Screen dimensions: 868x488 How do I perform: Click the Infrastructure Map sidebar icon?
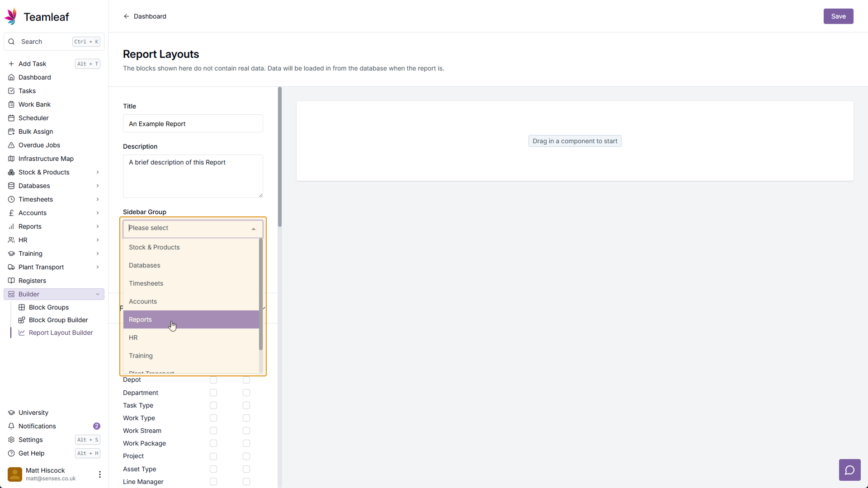click(x=11, y=159)
